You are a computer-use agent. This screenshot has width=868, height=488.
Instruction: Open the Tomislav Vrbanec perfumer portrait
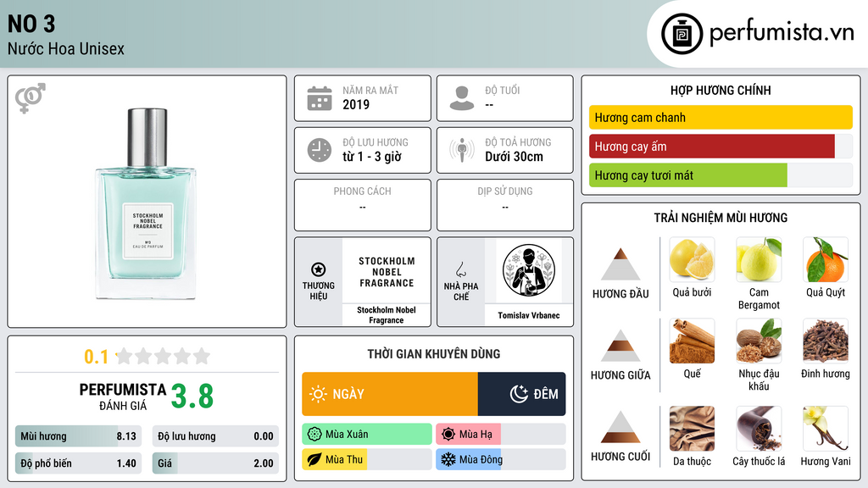(x=529, y=270)
